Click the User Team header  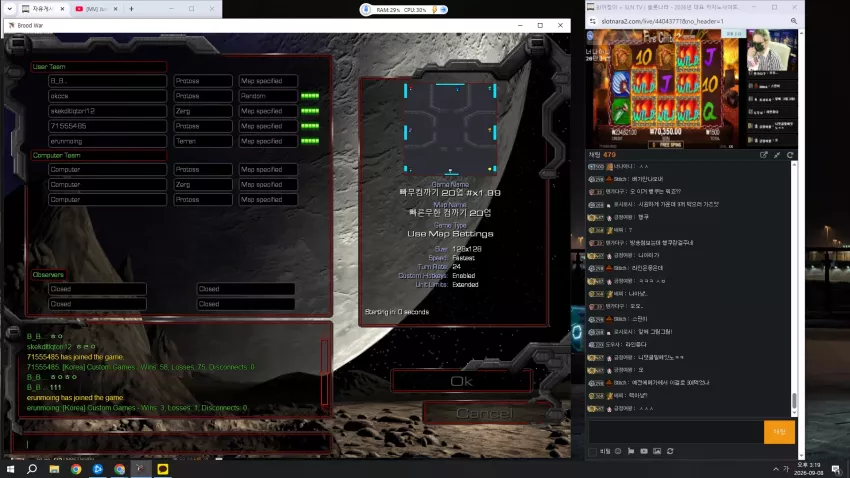coord(99,67)
